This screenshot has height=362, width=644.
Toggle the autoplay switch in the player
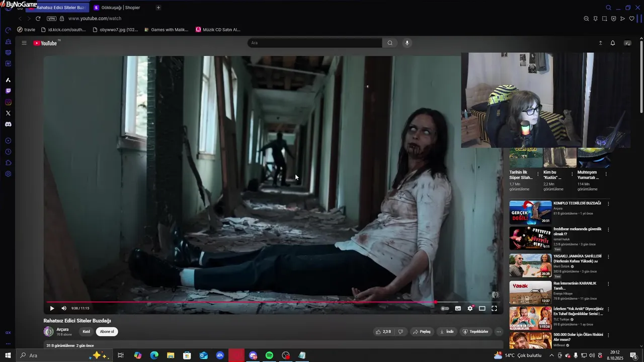445,308
